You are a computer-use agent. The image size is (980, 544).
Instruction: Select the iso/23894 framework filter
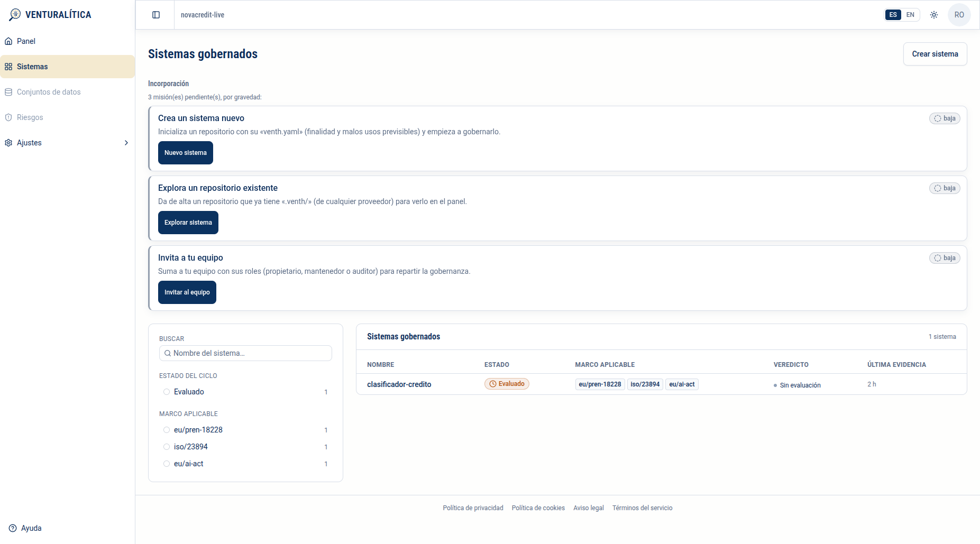[245, 447]
